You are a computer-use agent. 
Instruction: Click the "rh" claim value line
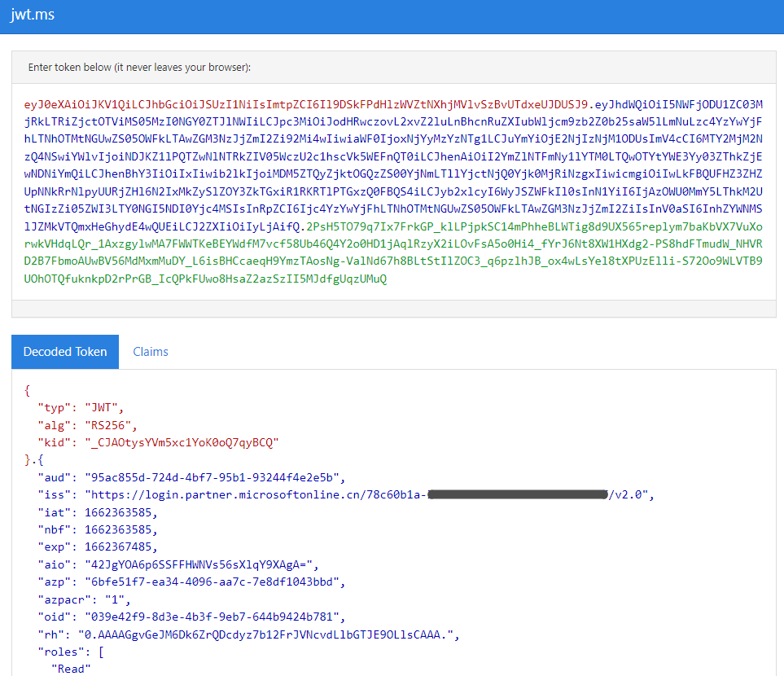click(x=248, y=635)
